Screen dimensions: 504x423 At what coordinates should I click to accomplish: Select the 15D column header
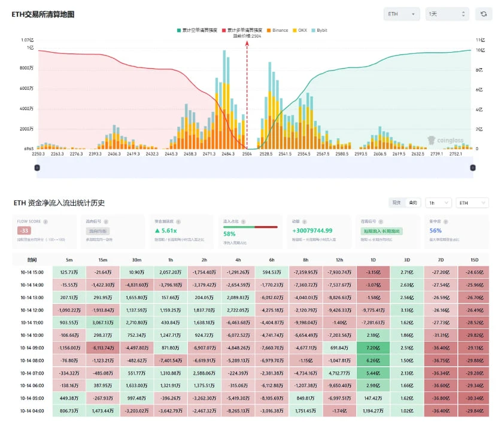(475, 260)
